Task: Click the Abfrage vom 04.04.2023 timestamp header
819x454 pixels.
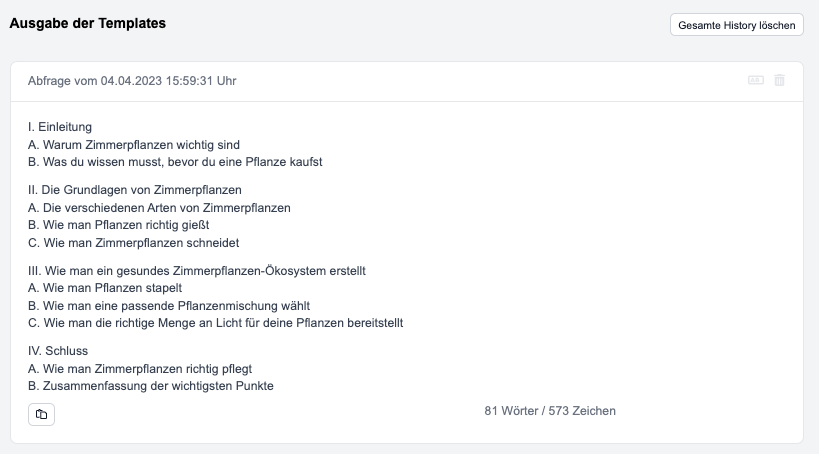Action: pos(132,81)
